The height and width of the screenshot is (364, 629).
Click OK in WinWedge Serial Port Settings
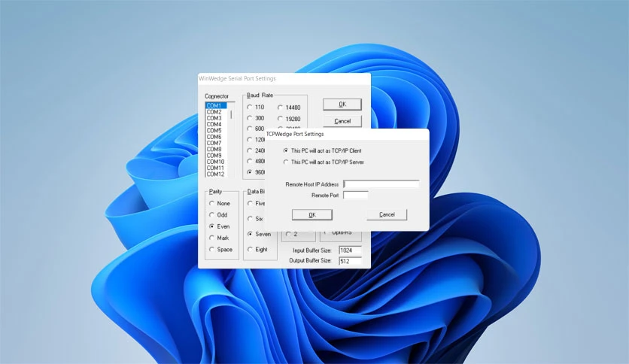(x=342, y=105)
